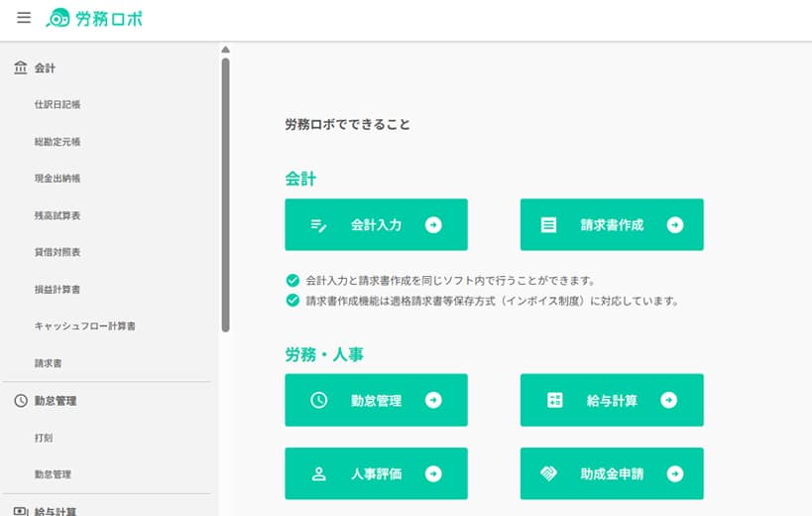Click the sidebar scrollbar thumb
This screenshot has height=516, width=812.
click(225, 194)
